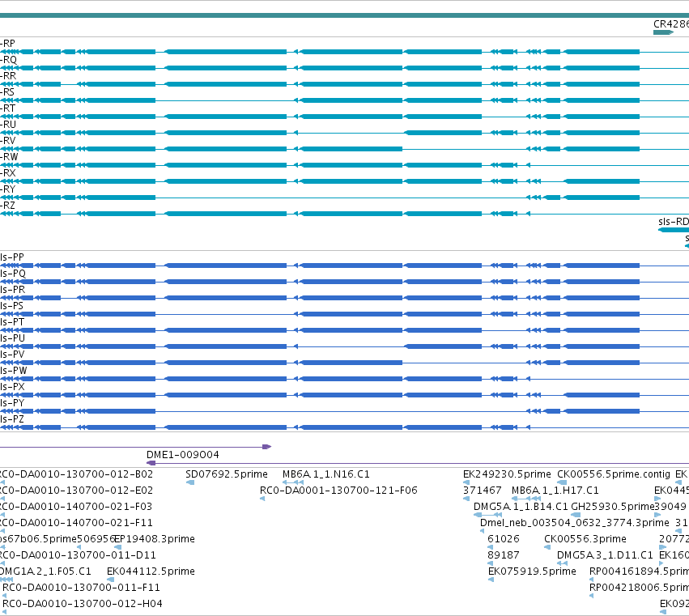Click the ls-PQ protein label
This screenshot has width=689, height=616.
click(x=13, y=274)
